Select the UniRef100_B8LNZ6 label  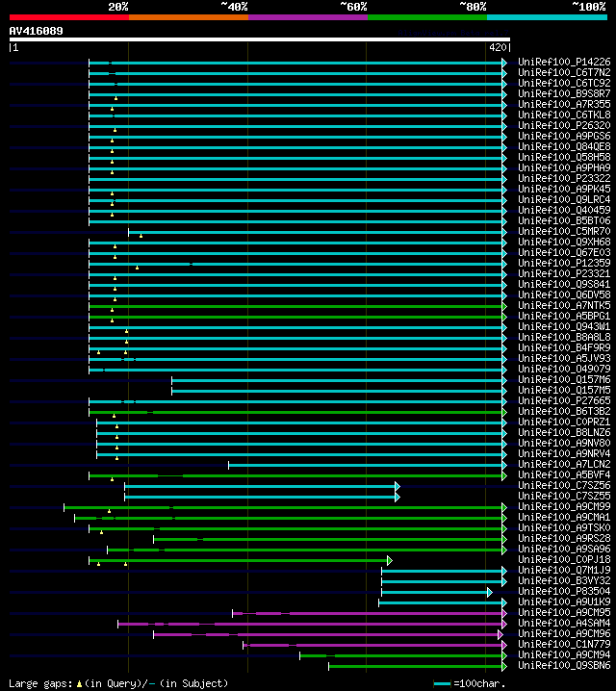point(564,432)
